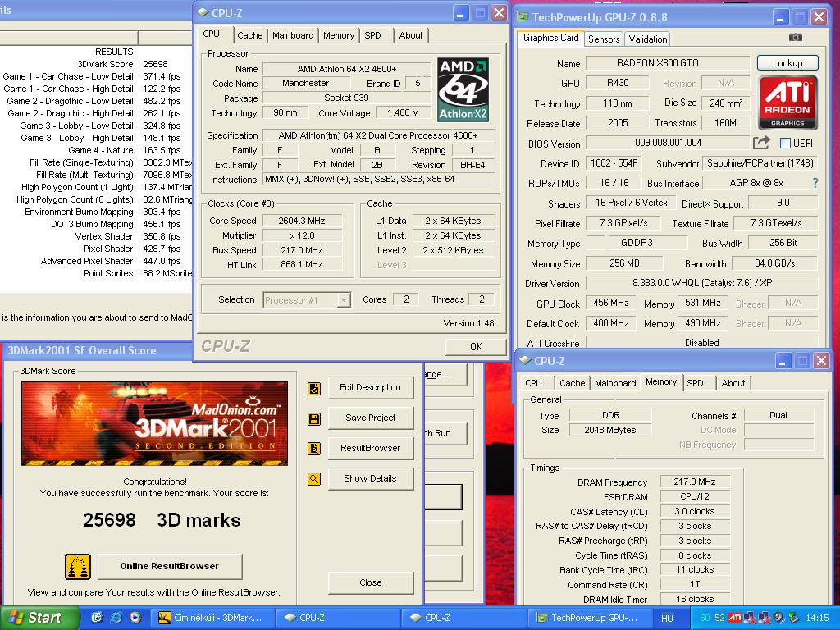
Task: Switch to Cache tab in top CPU-Z window
Action: coord(249,35)
